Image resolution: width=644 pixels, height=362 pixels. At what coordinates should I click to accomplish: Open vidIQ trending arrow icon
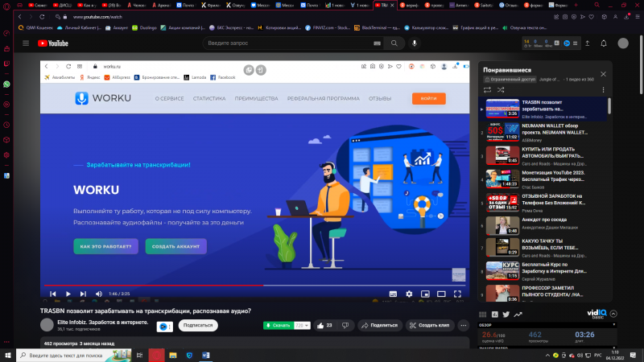click(518, 315)
